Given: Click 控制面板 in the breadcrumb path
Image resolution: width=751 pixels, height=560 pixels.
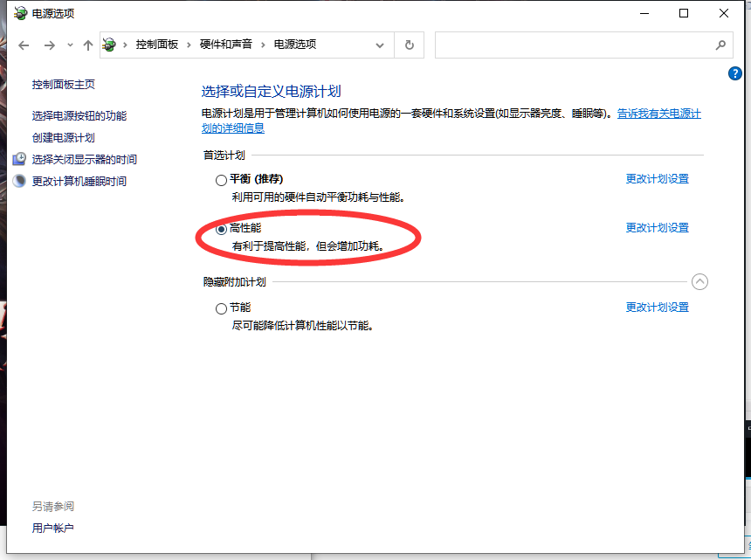Looking at the screenshot, I should tap(156, 45).
